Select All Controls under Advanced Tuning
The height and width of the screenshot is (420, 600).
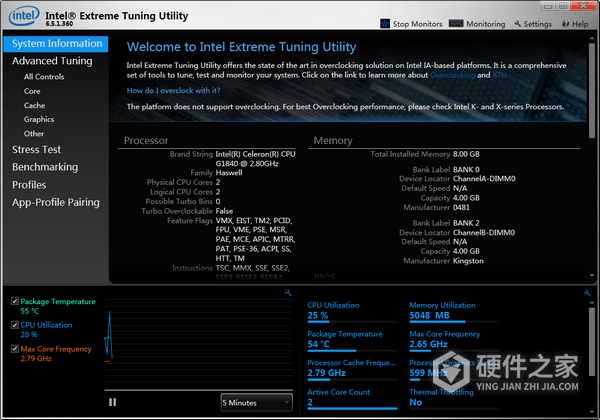click(x=44, y=77)
